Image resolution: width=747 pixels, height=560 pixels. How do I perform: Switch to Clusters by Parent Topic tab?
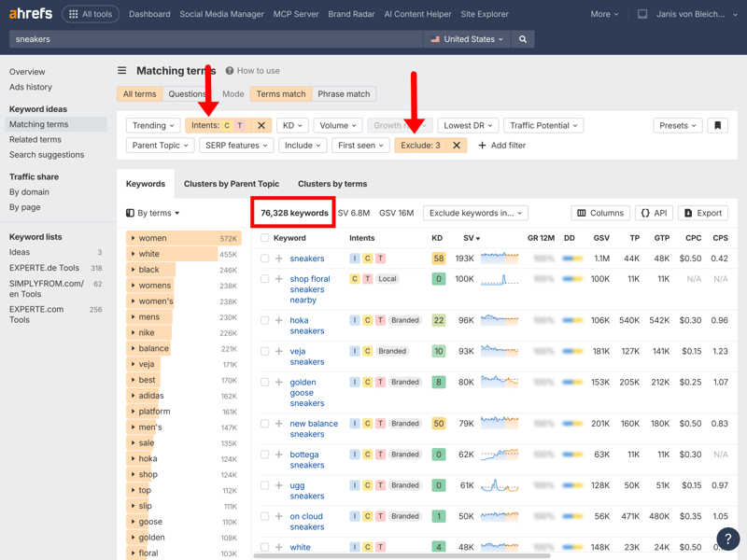232,184
